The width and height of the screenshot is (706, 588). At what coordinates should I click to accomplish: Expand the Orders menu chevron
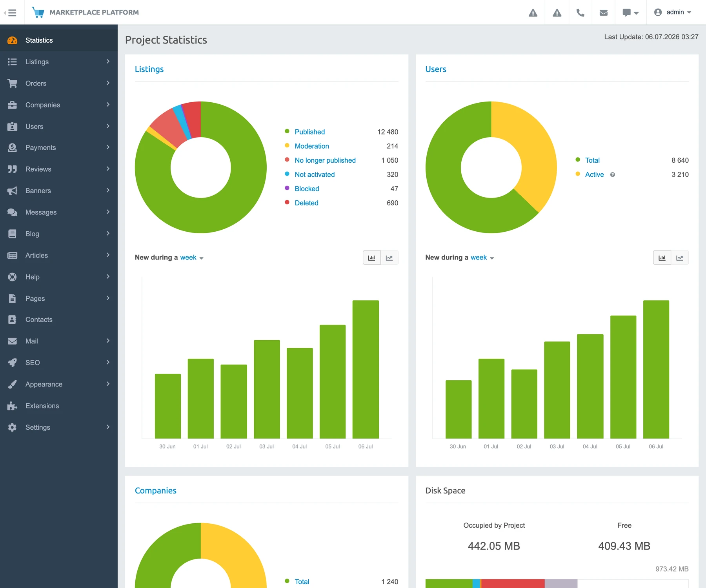click(x=108, y=83)
